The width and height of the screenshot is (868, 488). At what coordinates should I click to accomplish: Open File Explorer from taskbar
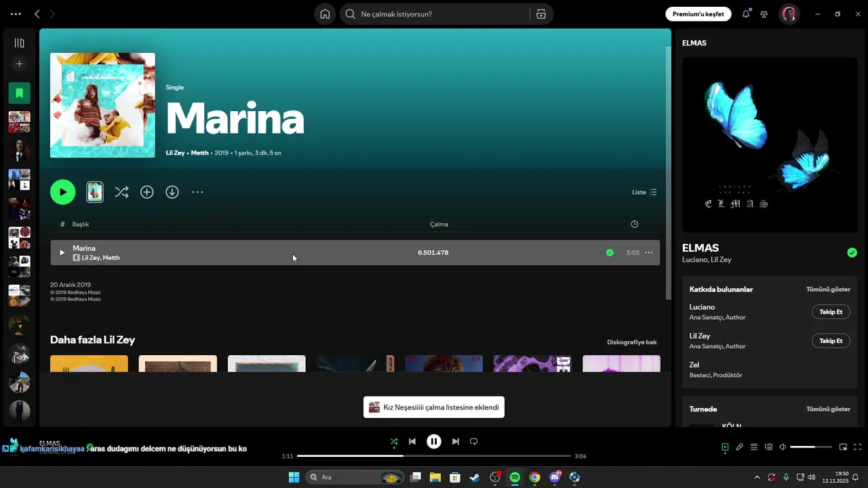click(x=435, y=477)
